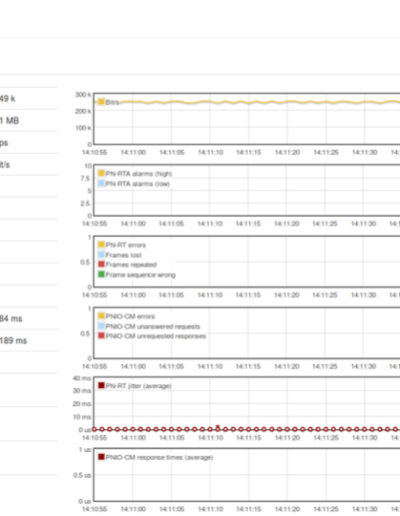Click the raised jitter data point near 14:11:11
The image size is (400, 516).
coord(218,427)
